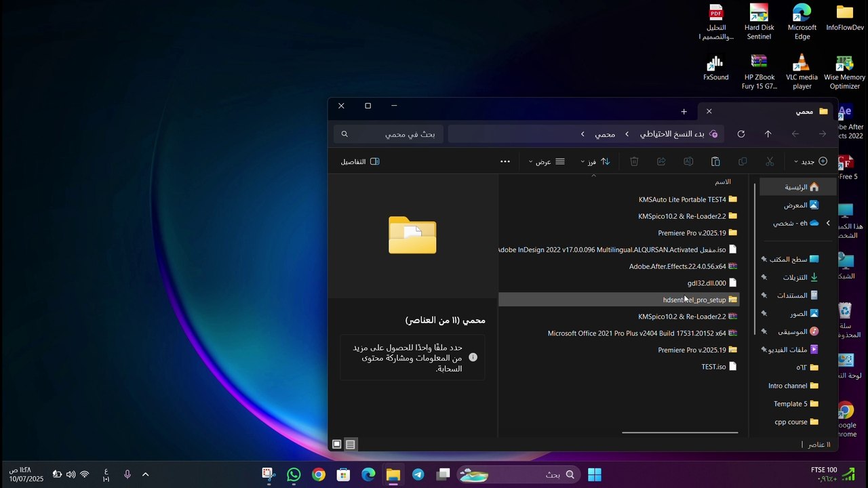
Task: Open cpp course folder in sidebar
Action: pyautogui.click(x=796, y=422)
